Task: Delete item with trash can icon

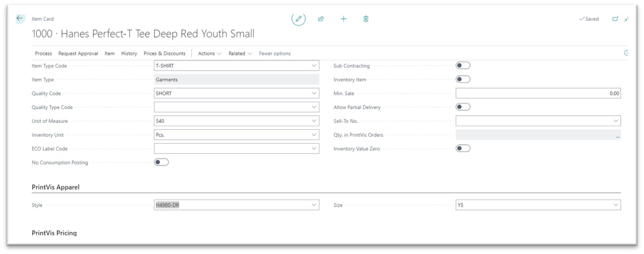Action: coord(366,19)
